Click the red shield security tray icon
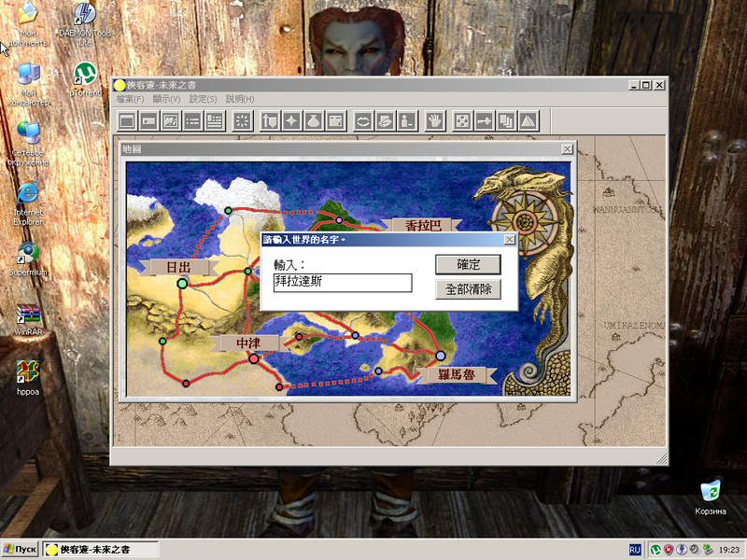Image resolution: width=747 pixels, height=560 pixels. pyautogui.click(x=669, y=550)
